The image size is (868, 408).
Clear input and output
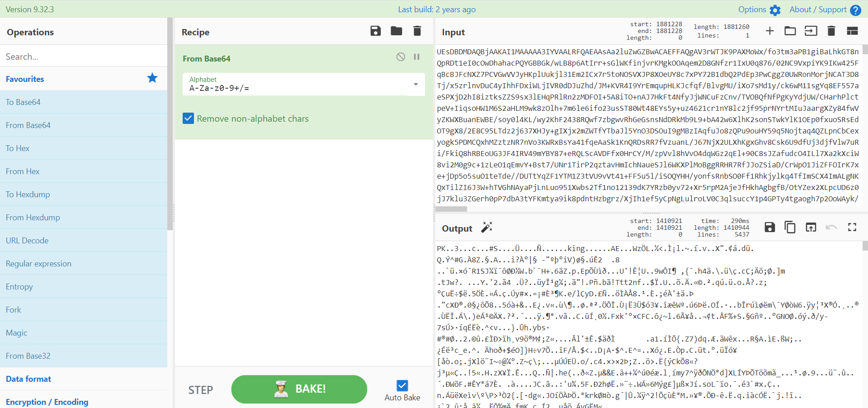tap(831, 31)
